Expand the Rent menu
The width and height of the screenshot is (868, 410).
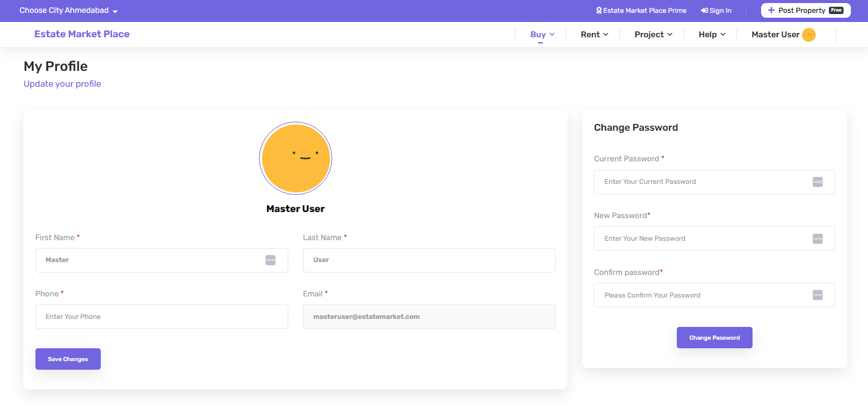[x=594, y=35]
